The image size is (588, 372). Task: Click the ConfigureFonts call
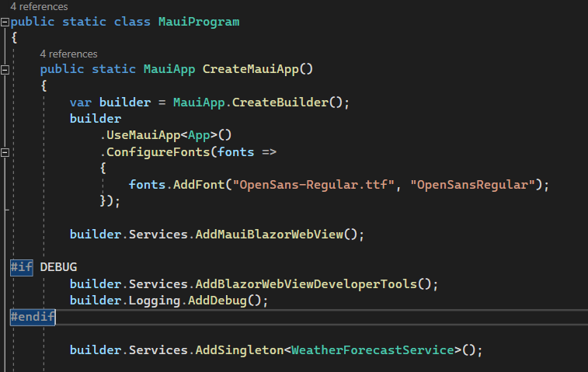point(158,152)
